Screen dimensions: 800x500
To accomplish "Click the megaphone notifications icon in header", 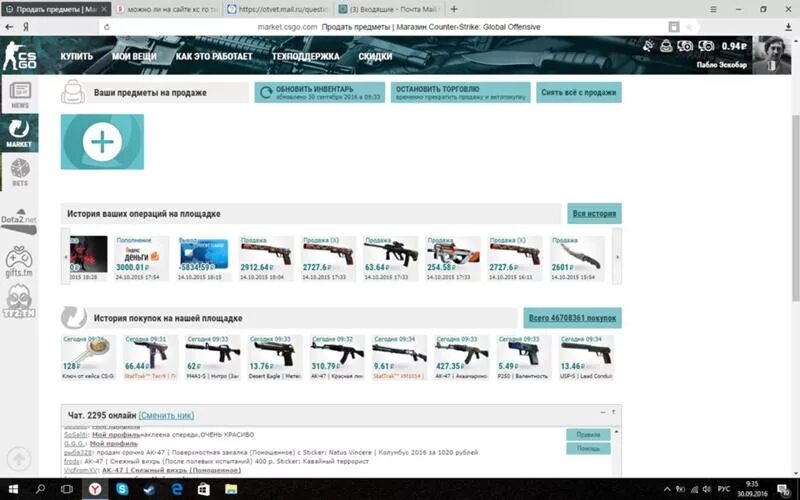I will coord(648,46).
